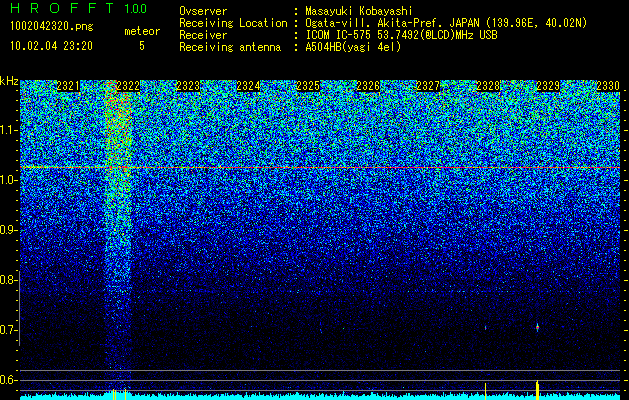Click the meteor count label
The width and height of the screenshot is (629, 400).
142,31
